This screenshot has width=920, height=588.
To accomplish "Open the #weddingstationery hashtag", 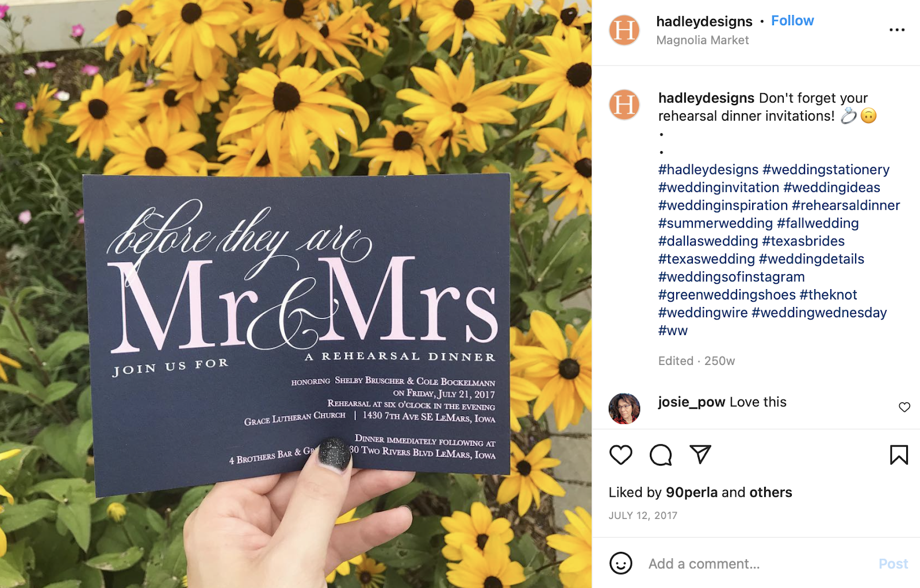I will [x=826, y=170].
